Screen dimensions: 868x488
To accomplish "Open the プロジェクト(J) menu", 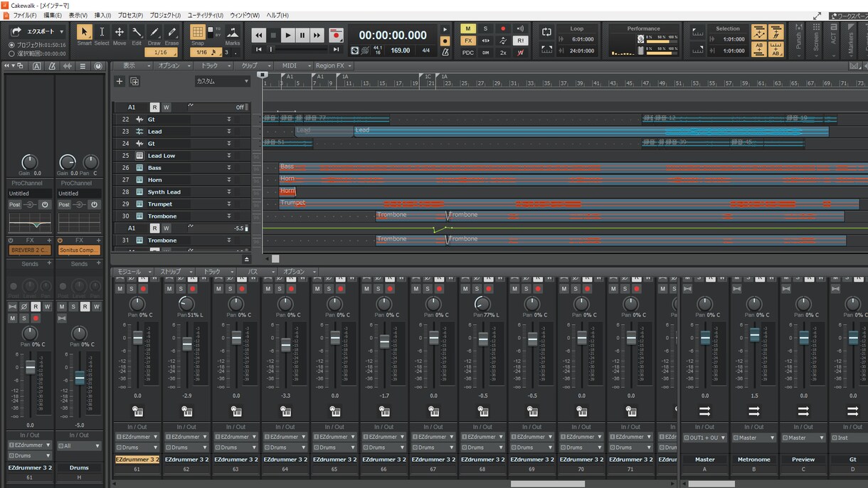I will click(x=165, y=15).
